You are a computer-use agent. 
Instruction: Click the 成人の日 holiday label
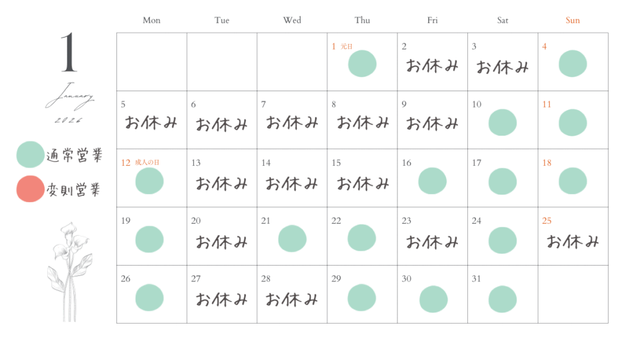click(147, 163)
